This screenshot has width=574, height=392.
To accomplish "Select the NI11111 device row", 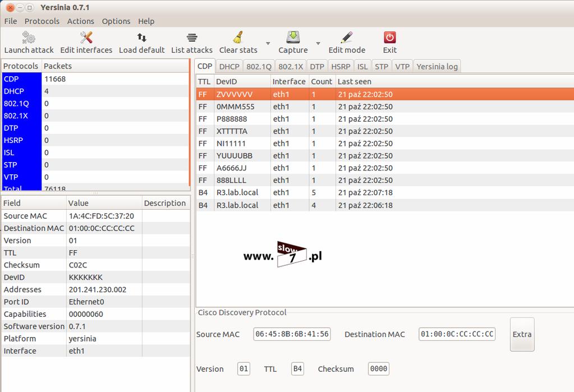I will tap(385, 144).
